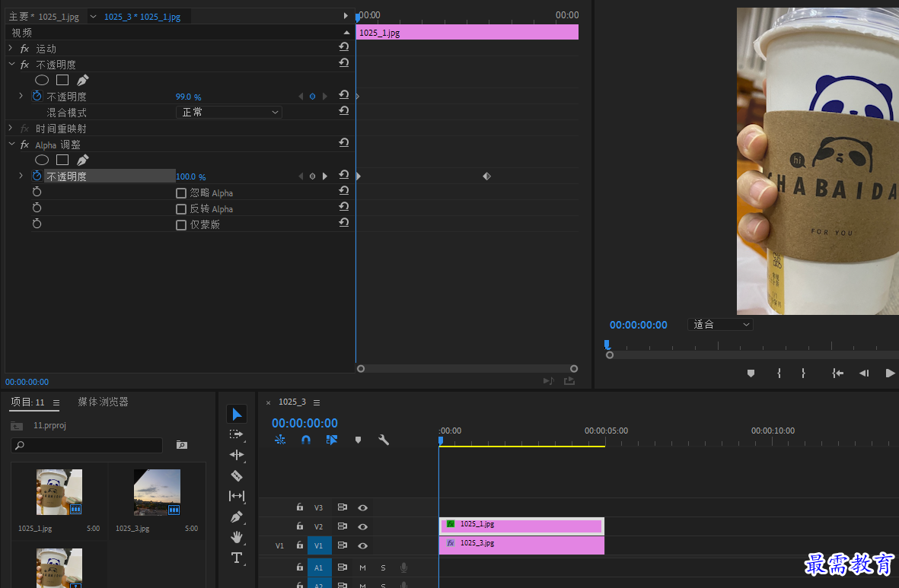
Task: Open the project panel menu
Action: click(x=56, y=402)
